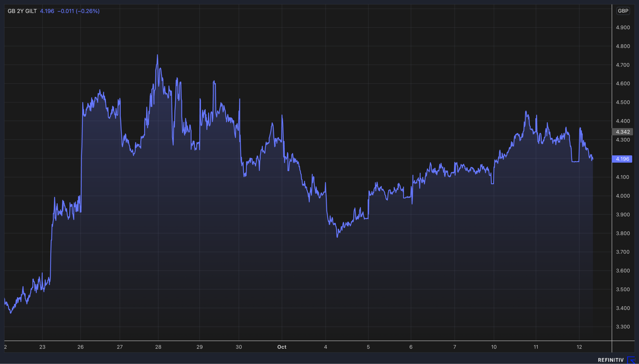Screen dimensions: 639x364
Task: Click the 7 date label
Action: (x=455, y=347)
